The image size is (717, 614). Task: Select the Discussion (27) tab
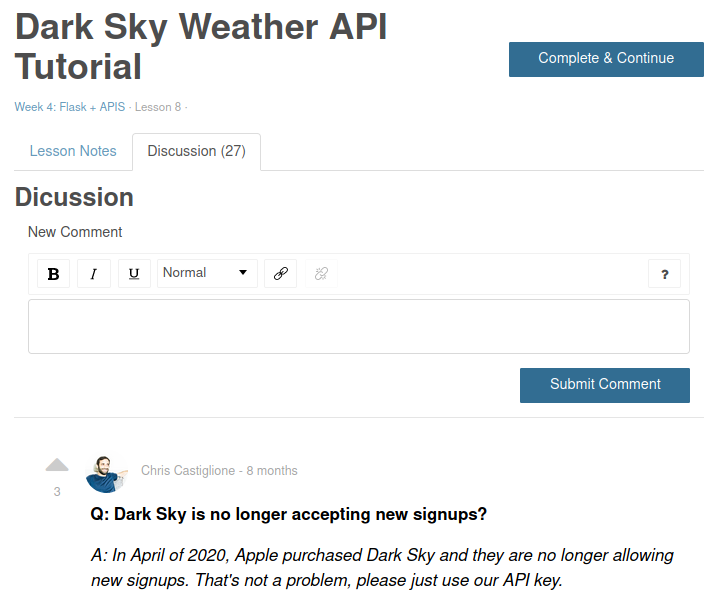[197, 151]
